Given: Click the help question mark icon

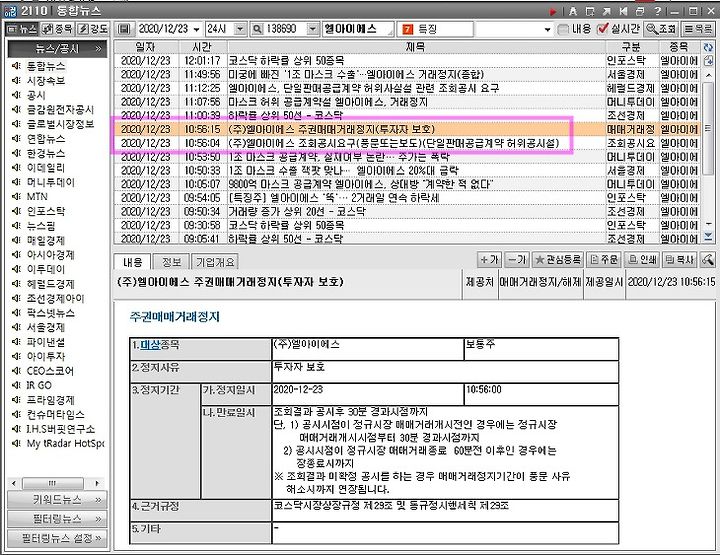Looking at the screenshot, I should 658,11.
